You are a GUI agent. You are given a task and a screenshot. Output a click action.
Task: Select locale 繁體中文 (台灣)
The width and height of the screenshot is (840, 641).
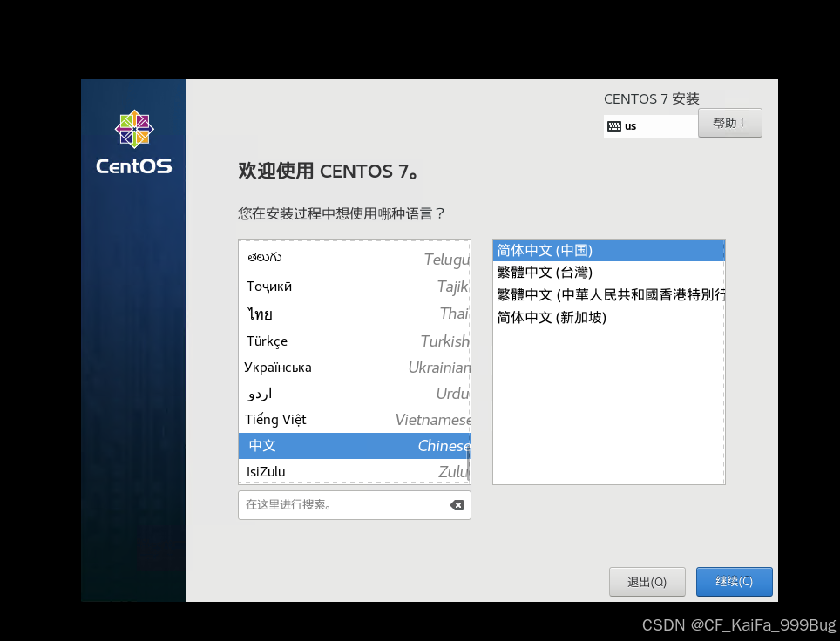(x=608, y=273)
